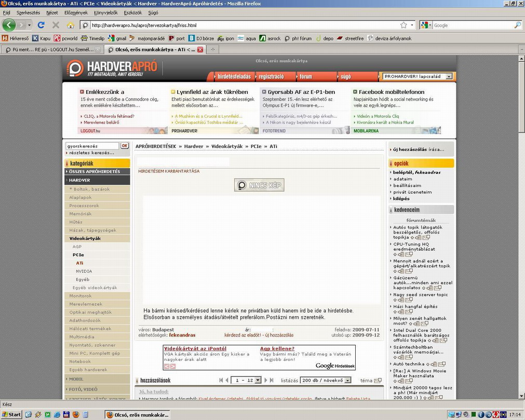Open the address bar history dropdown
525x420 pixels.
coord(412,25)
